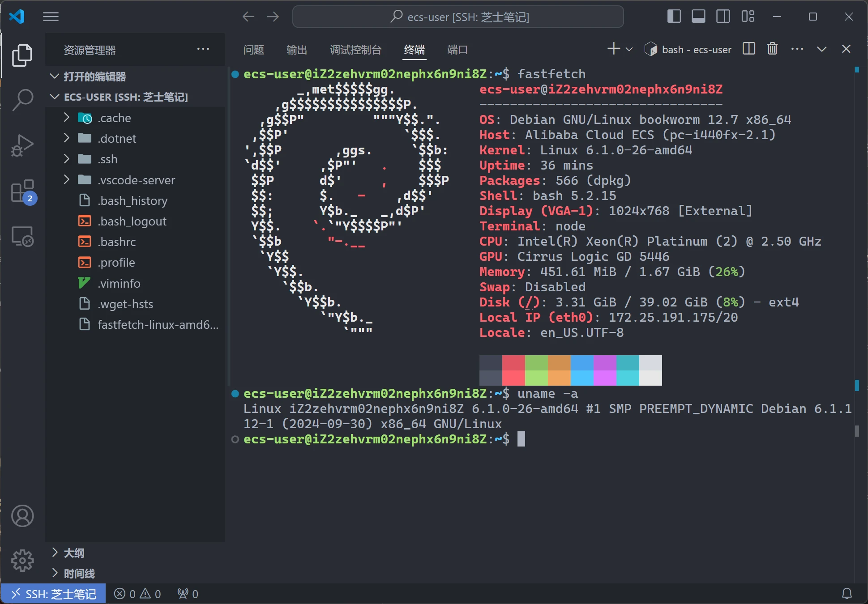Toggle the secondary side bar layout
Image resolution: width=868 pixels, height=604 pixels.
point(723,17)
